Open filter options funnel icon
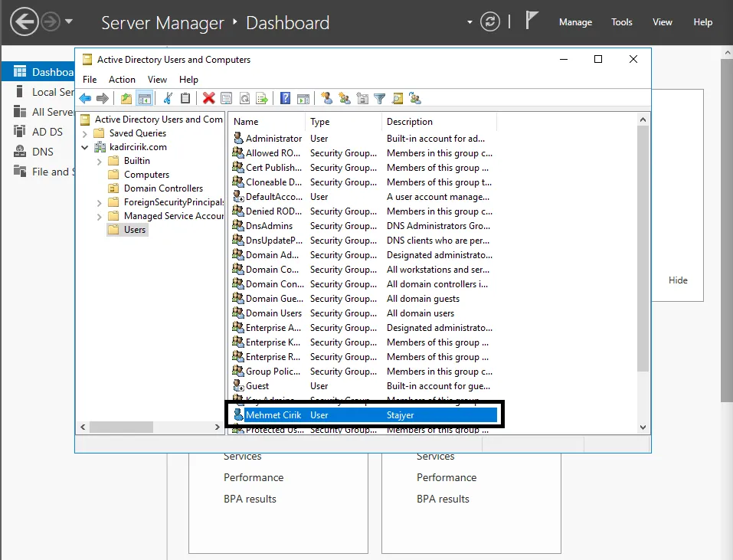Image resolution: width=733 pixels, height=560 pixels. (x=380, y=99)
